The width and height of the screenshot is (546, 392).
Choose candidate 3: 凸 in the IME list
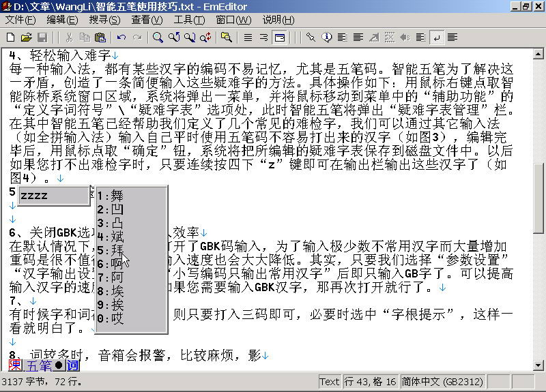click(x=111, y=223)
